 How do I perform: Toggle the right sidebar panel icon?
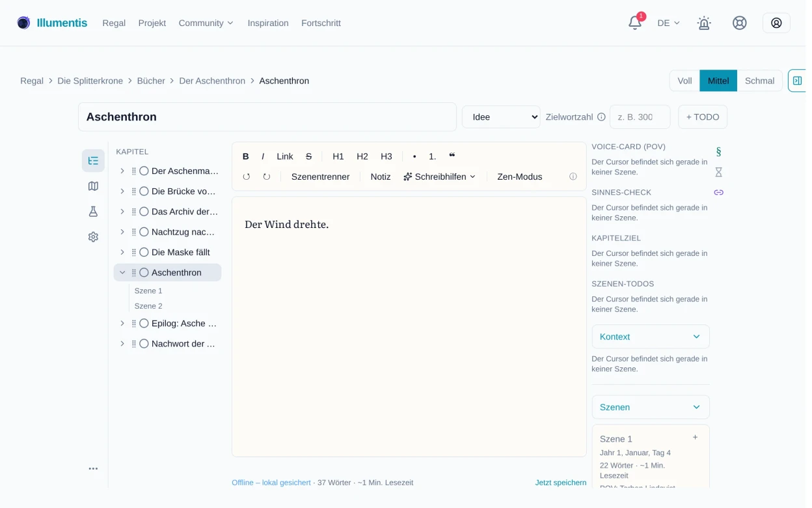(x=797, y=81)
